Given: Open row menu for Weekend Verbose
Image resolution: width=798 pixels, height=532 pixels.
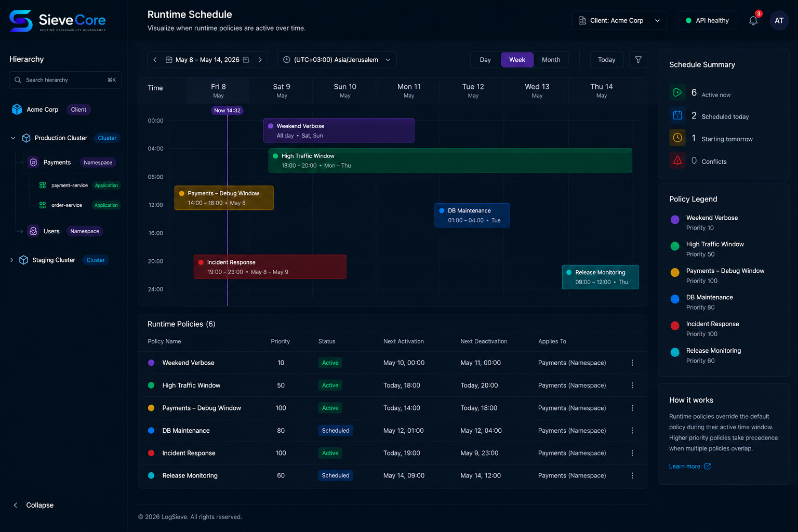Looking at the screenshot, I should tap(632, 363).
